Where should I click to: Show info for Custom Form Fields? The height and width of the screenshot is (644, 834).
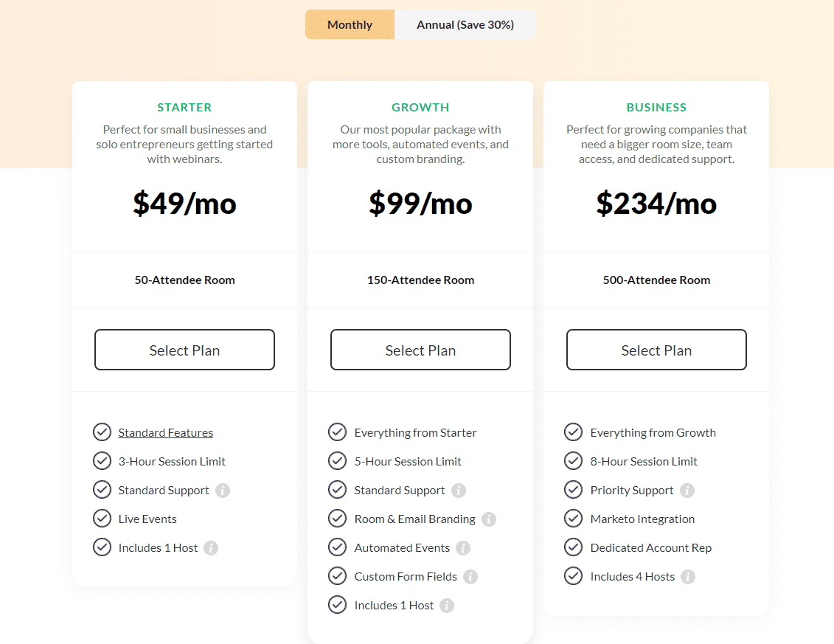pyautogui.click(x=470, y=576)
